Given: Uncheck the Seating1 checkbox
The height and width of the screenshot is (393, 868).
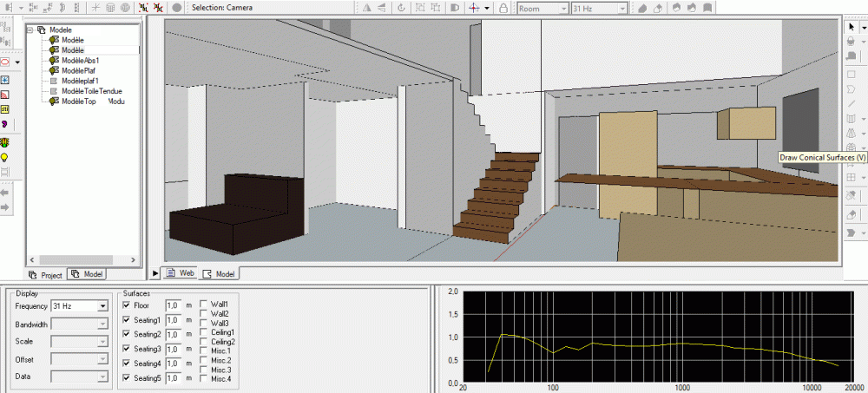Looking at the screenshot, I should pos(126,320).
